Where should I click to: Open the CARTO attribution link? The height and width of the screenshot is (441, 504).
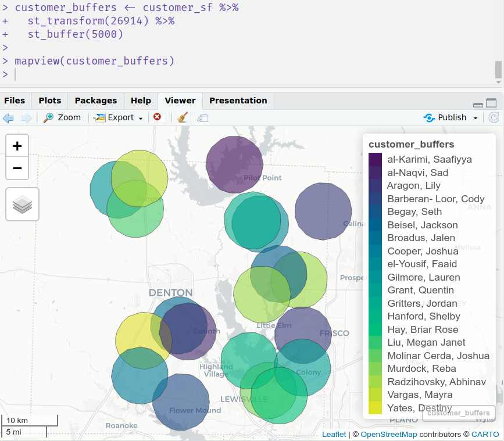click(485, 434)
